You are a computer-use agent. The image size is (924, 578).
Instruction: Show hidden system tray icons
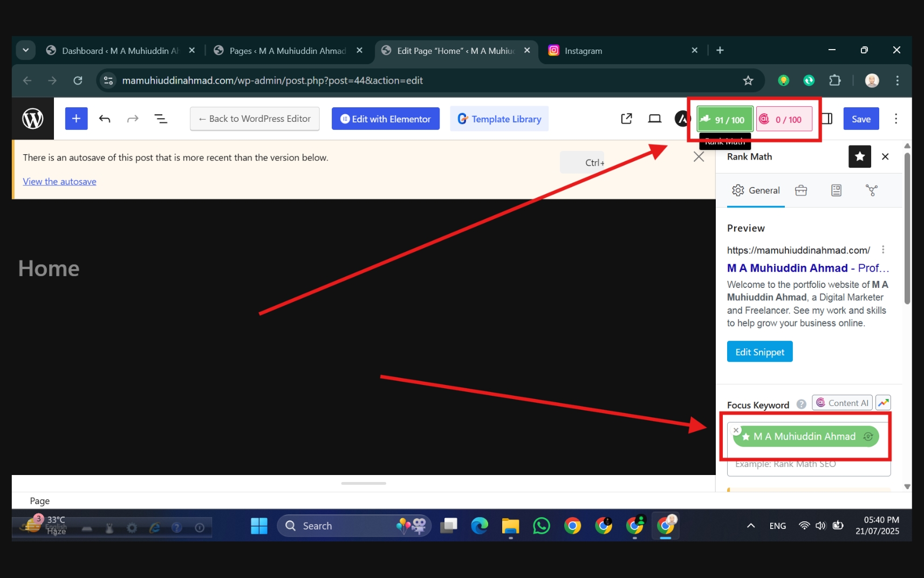point(750,526)
